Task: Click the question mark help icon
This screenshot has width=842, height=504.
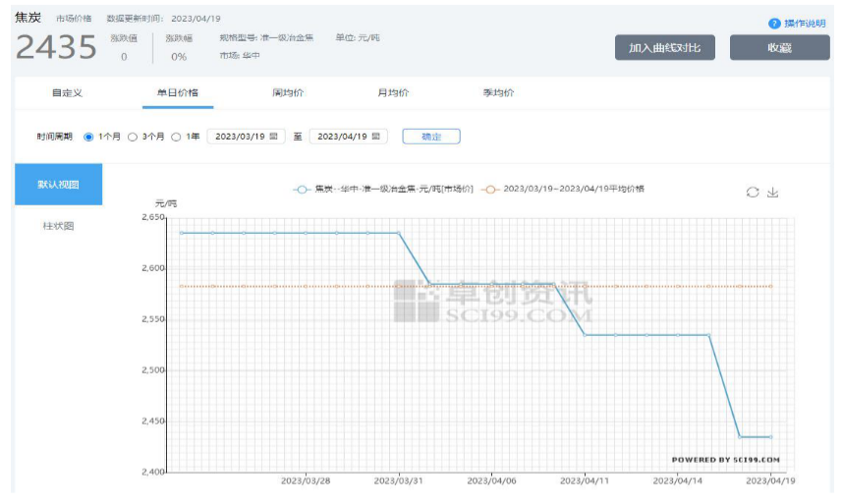Action: 774,23
